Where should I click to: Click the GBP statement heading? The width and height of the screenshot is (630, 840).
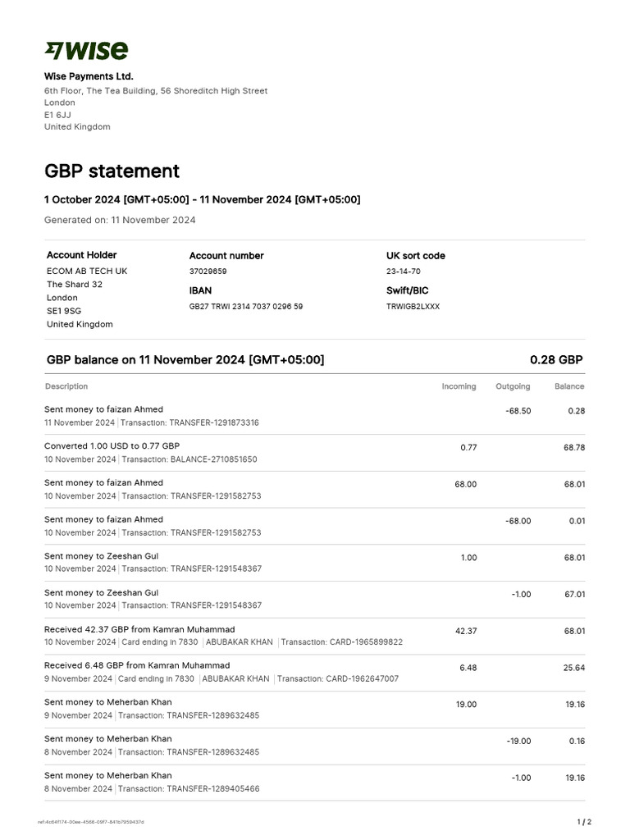[112, 171]
